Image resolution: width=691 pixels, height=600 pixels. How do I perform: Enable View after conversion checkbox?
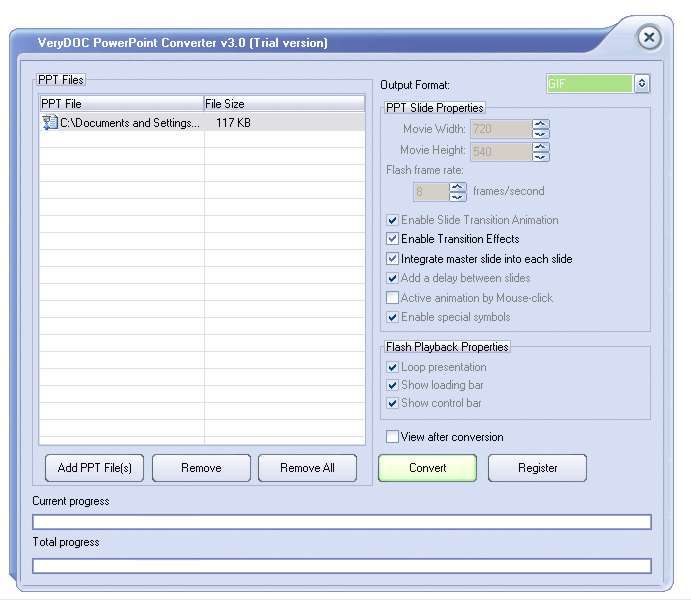392,437
